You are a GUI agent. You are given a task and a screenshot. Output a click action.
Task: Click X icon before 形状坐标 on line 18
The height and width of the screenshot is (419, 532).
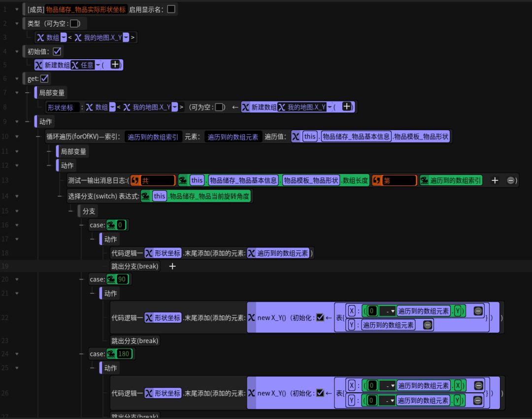149,253
